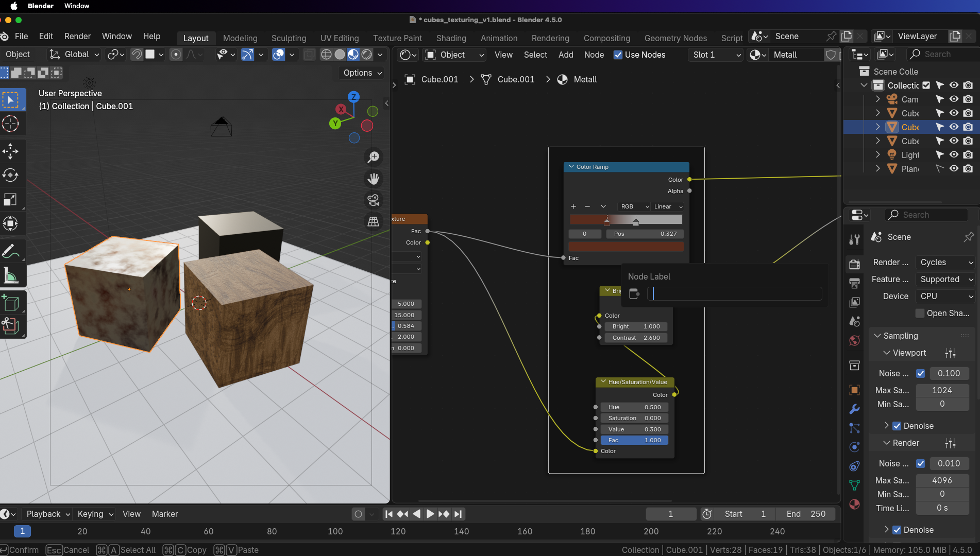Activate the 3D Cursor tool

[x=11, y=124]
